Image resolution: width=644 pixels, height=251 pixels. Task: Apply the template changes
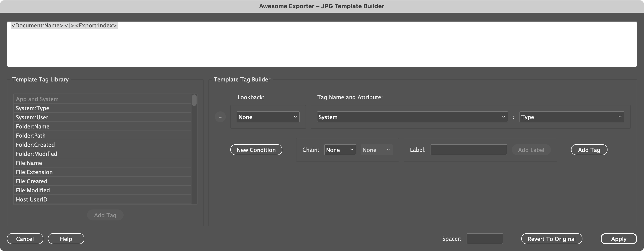618,238
